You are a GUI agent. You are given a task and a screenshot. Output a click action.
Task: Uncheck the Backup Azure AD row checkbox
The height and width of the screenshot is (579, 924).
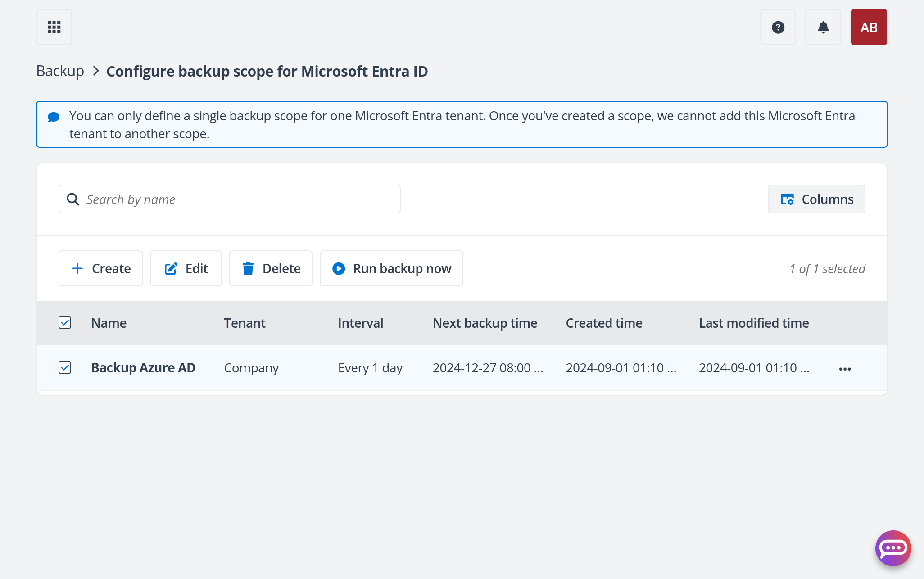tap(65, 367)
